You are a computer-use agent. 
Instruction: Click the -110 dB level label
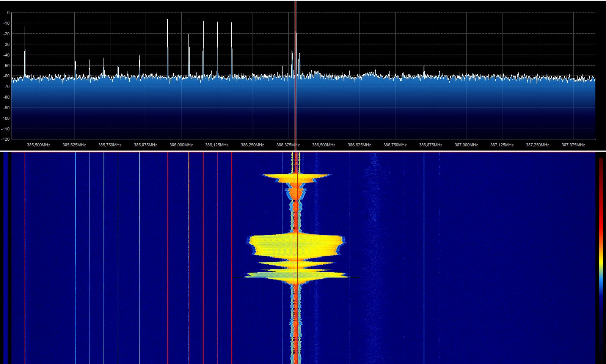click(6, 129)
